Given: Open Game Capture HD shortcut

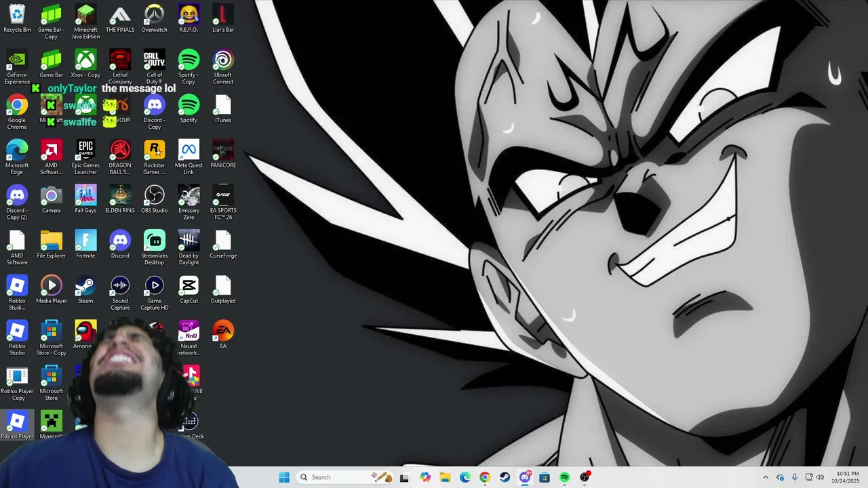Looking at the screenshot, I should pos(154,293).
